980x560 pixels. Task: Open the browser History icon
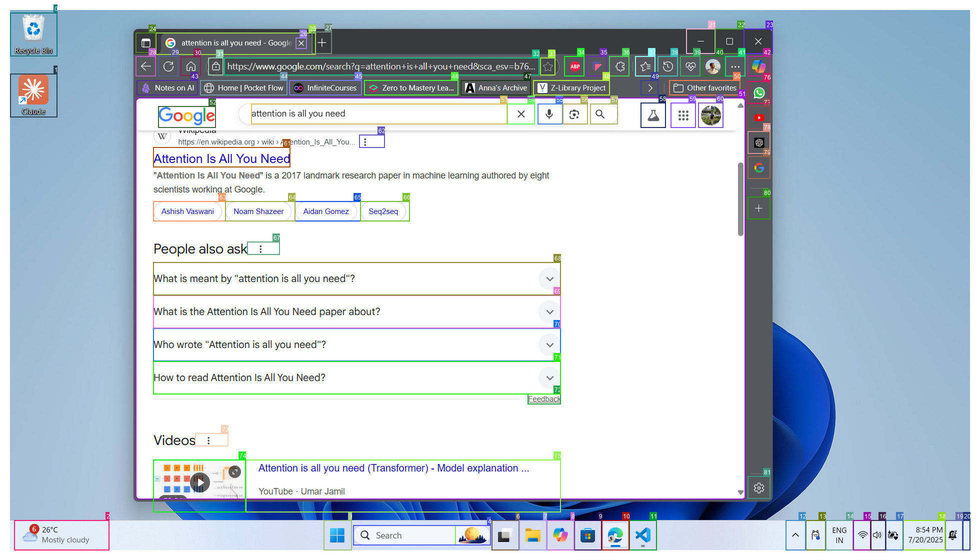tap(668, 66)
